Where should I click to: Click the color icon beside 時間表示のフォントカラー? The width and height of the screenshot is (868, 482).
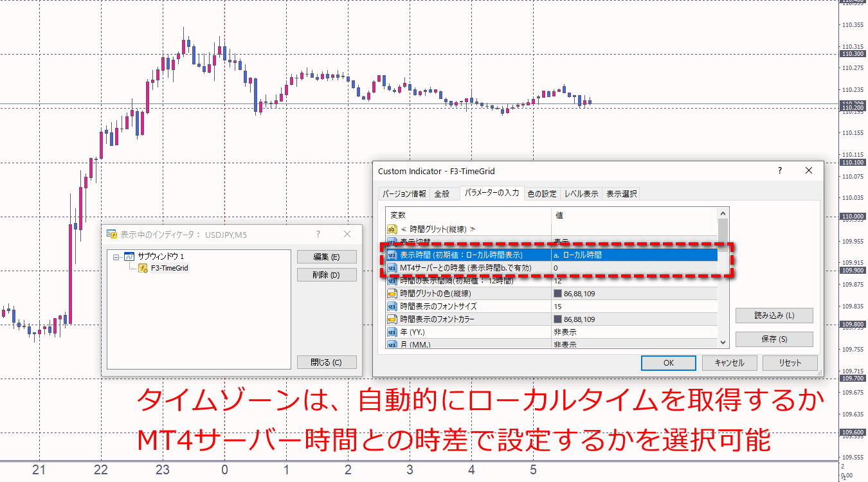pyautogui.click(x=392, y=319)
